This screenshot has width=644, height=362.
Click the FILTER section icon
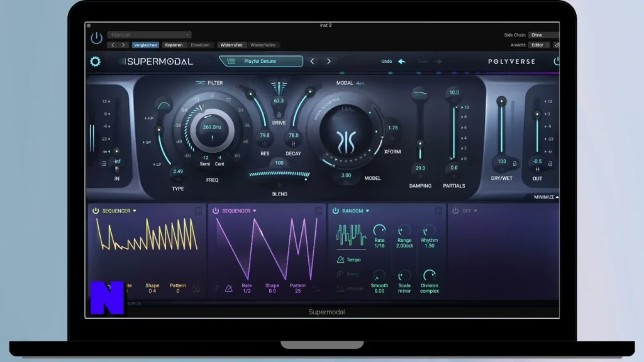[x=201, y=83]
